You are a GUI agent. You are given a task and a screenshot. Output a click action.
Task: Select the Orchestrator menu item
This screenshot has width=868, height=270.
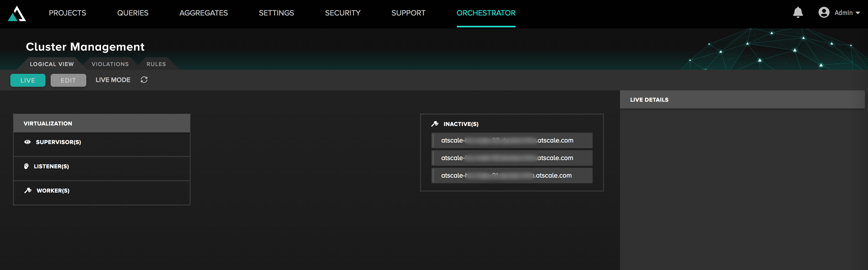tap(486, 13)
